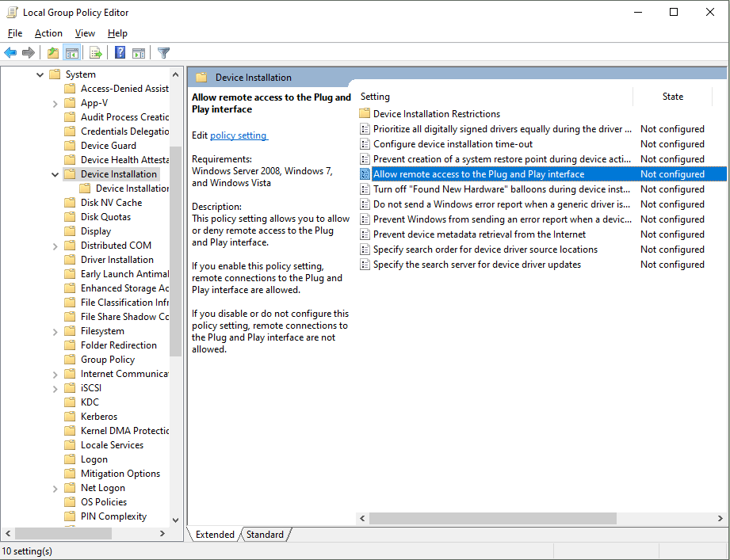Screen dimensions: 730x560
Task: Open the Action menu
Action: coord(48,33)
